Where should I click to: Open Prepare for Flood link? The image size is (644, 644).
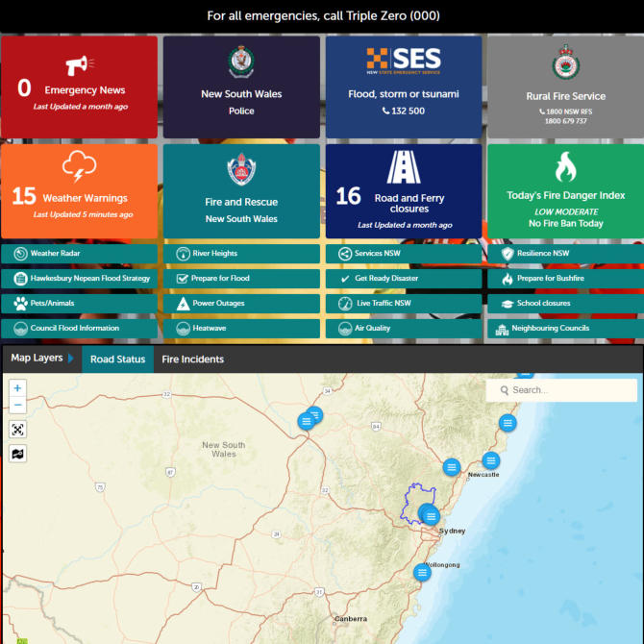pos(241,279)
